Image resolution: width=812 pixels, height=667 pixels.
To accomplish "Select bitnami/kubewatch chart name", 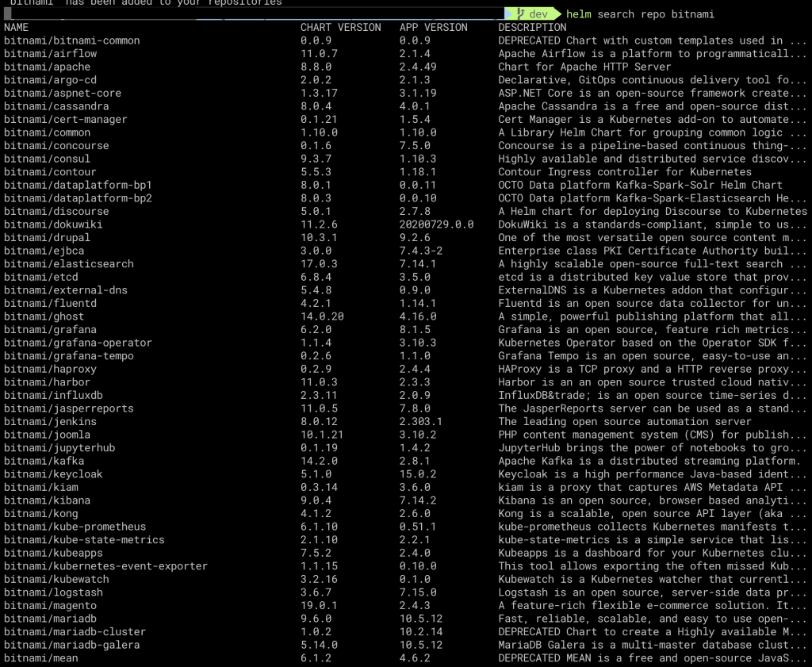I will [56, 580].
